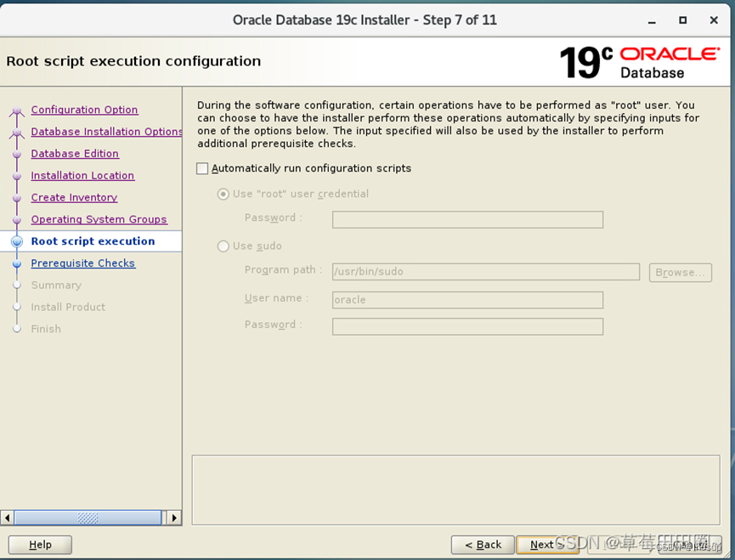Click the Finish step label
The image size is (735, 560).
(x=46, y=329)
